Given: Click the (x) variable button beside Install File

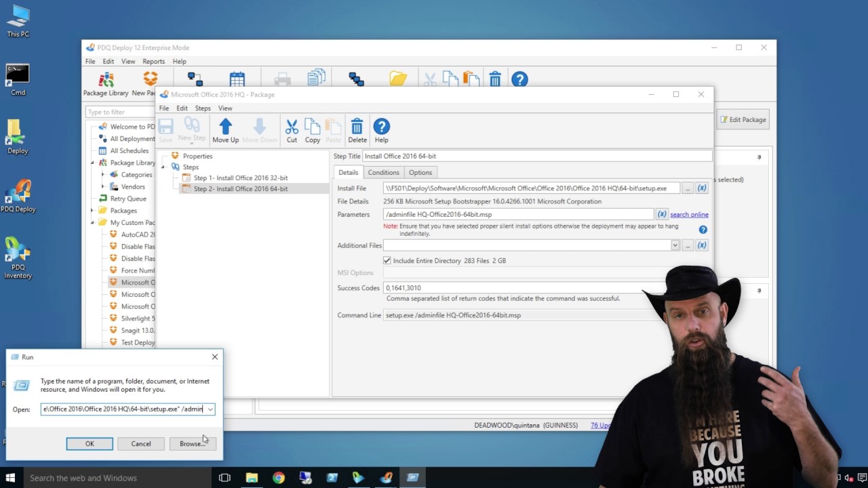Looking at the screenshot, I should [702, 188].
